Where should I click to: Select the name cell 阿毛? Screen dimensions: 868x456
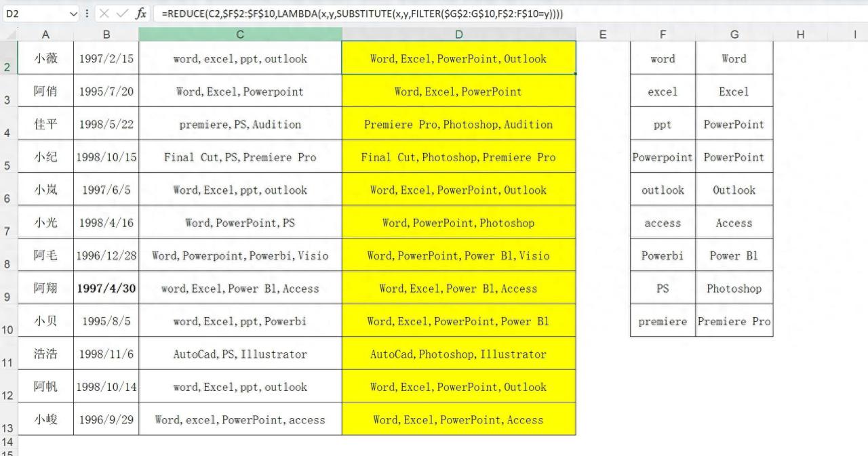(45, 255)
